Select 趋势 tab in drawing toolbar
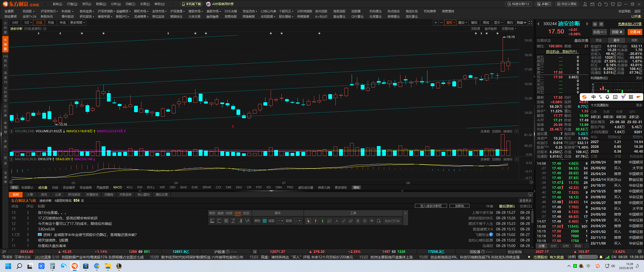 click(221, 213)
